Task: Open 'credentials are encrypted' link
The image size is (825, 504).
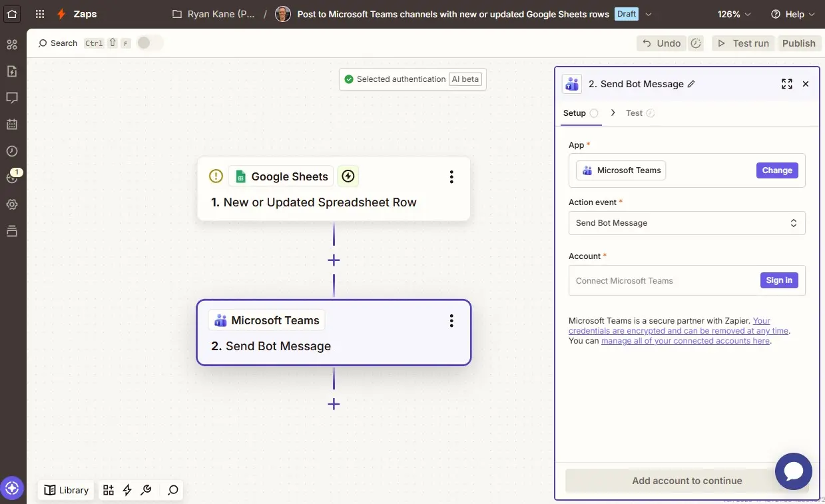Action: 679,330
